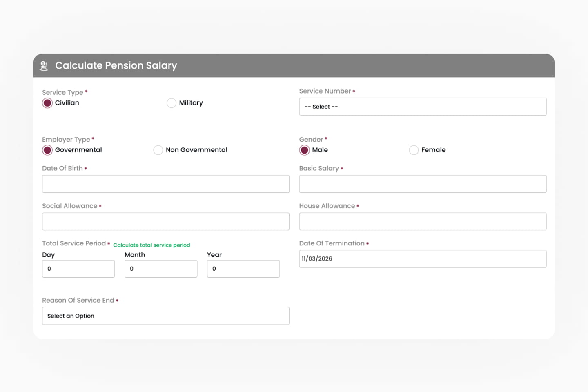This screenshot has width=588, height=392.
Task: Select the Day service period field
Action: (78, 269)
